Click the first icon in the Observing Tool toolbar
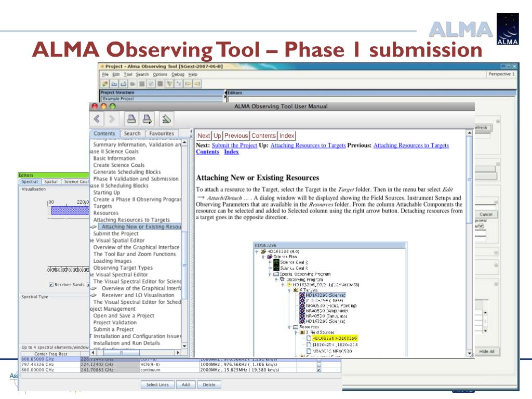532x399 pixels. (105, 84)
